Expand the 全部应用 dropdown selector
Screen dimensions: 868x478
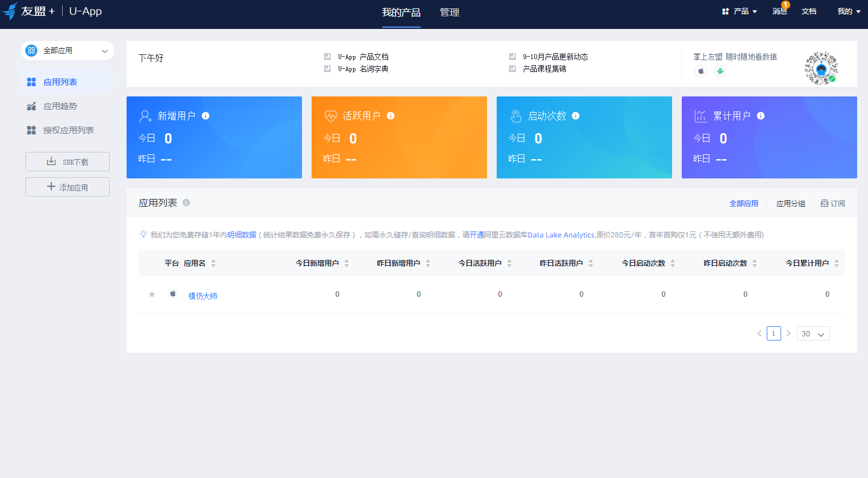(68, 51)
